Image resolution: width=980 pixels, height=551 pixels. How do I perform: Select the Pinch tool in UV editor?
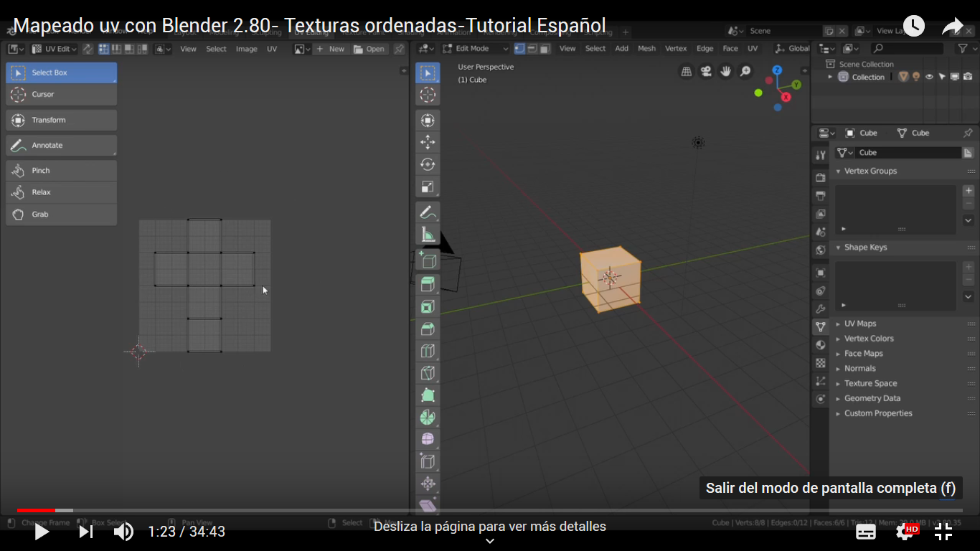[61, 171]
